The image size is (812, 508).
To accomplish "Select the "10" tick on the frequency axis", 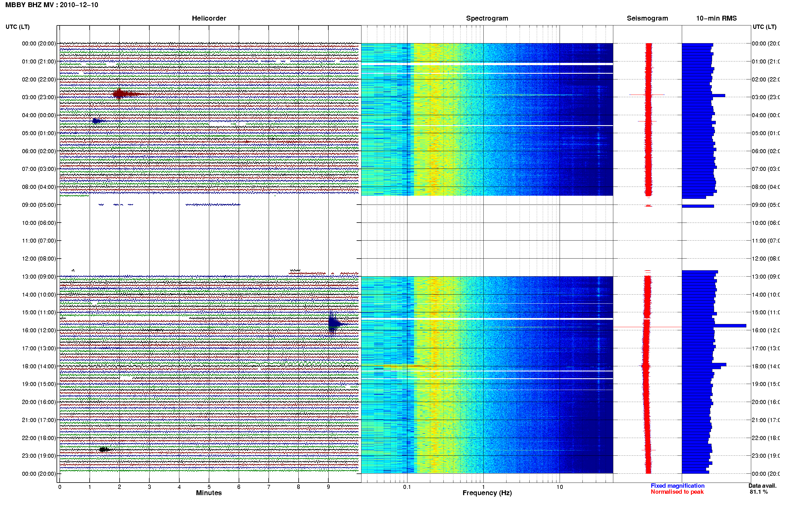I will pos(560,487).
